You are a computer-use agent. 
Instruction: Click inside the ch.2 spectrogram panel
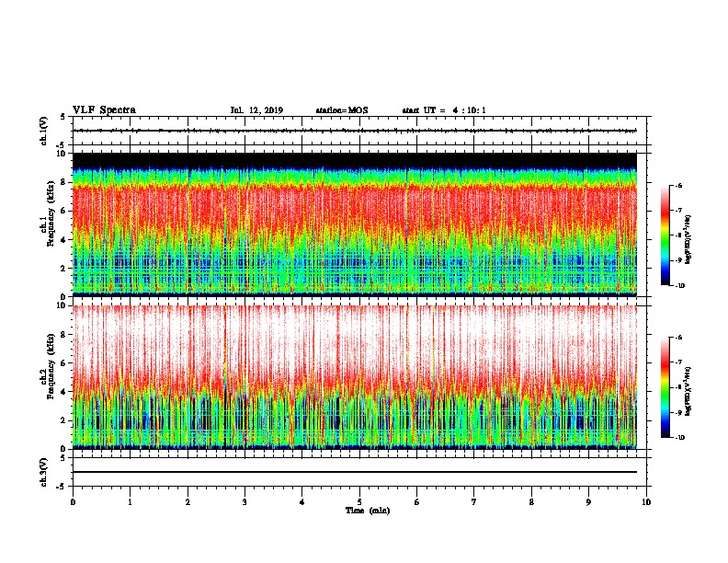[x=354, y=377]
